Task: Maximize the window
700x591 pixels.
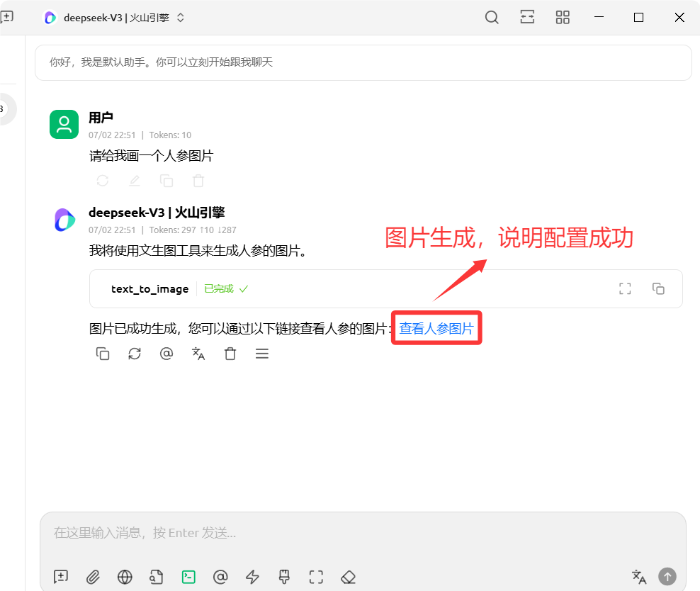Action: coord(639,18)
